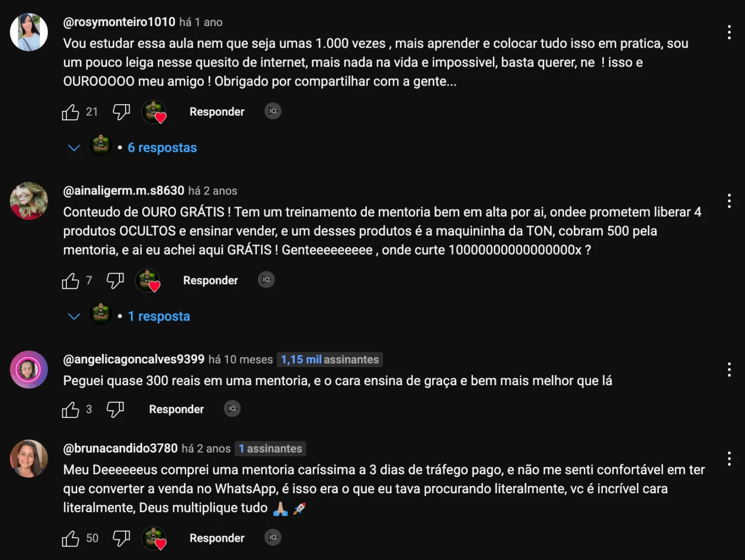The width and height of the screenshot is (745, 560).
Task: Dislike the comment by @brunacandido3780
Action: [x=121, y=539]
